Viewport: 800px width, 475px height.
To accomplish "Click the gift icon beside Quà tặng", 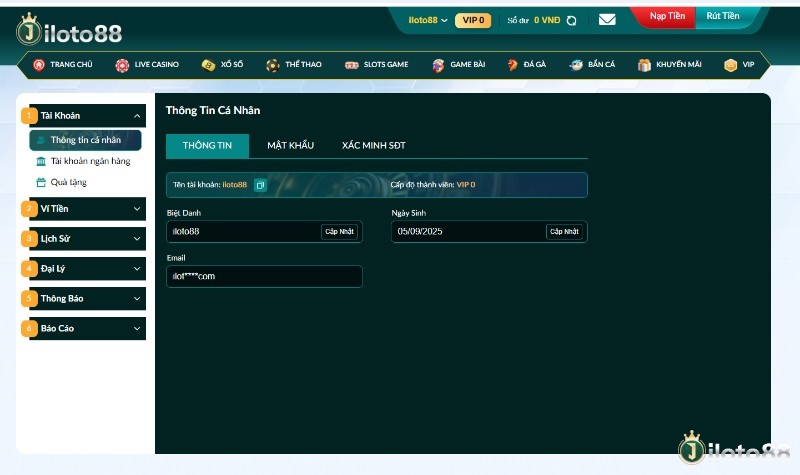I will click(41, 182).
